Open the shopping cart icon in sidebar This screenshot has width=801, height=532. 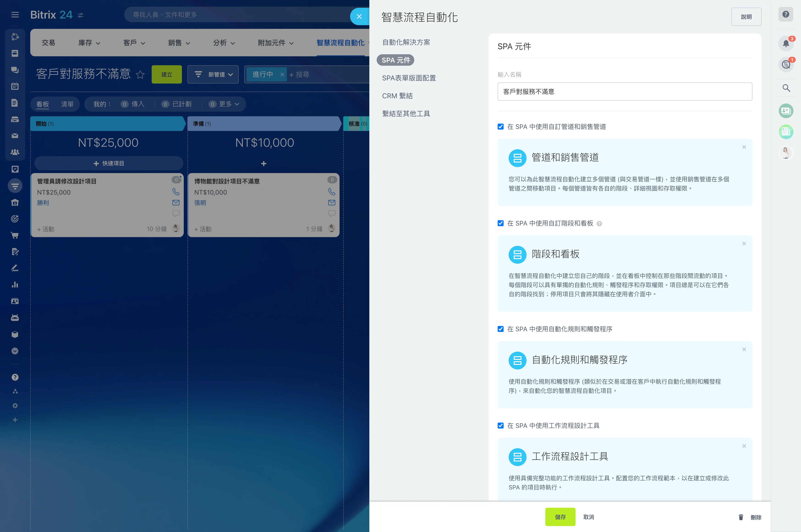[15, 235]
